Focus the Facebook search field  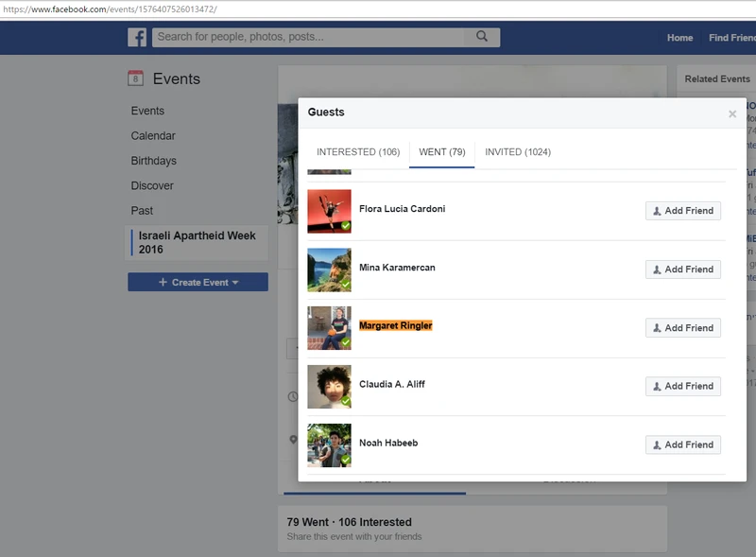coord(308,37)
